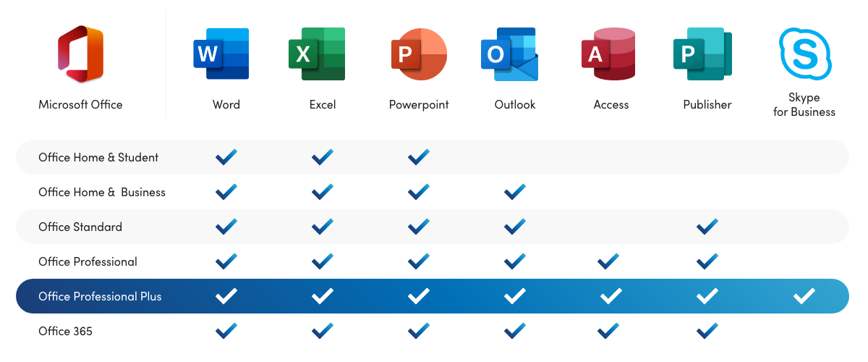The image size is (868, 362).
Task: Open the PowerPoint app icon
Action: [418, 54]
